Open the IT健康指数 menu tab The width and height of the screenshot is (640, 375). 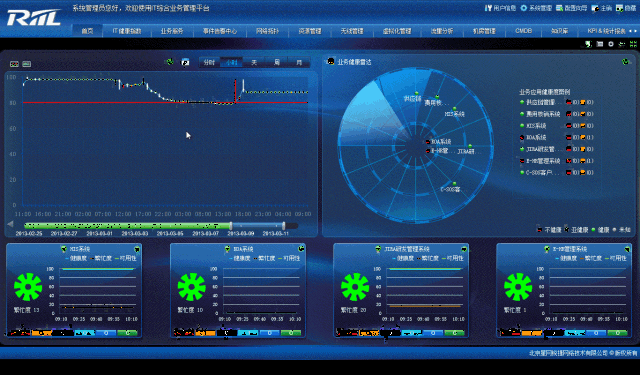[127, 31]
